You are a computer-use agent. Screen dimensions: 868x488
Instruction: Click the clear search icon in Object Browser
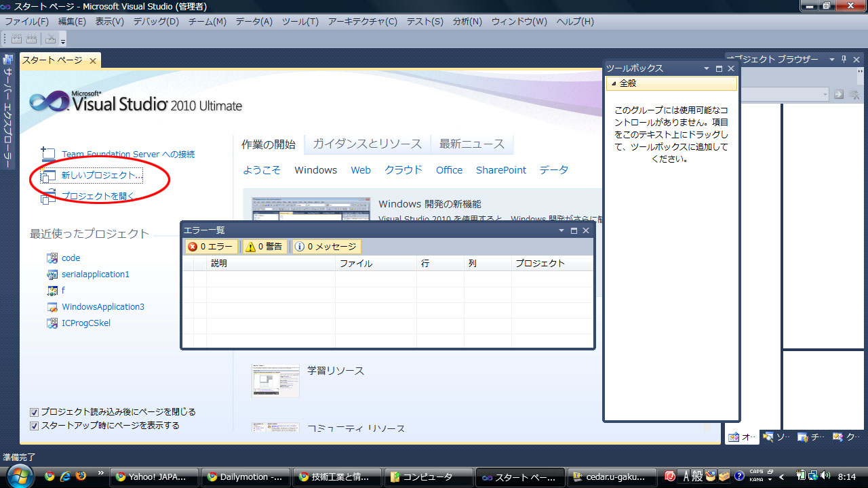click(x=854, y=94)
